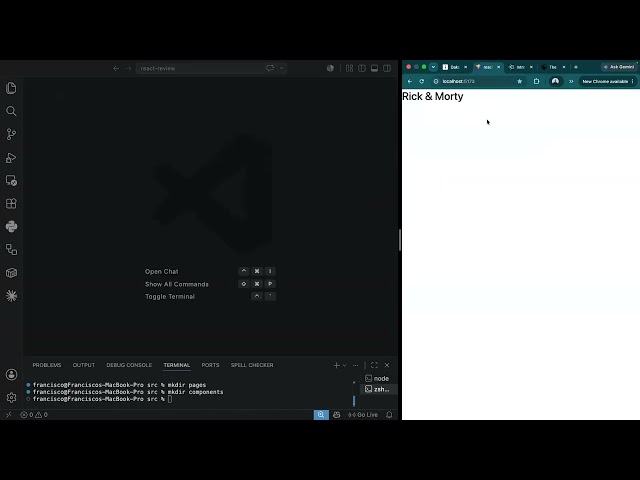The width and height of the screenshot is (640, 480).
Task: Close the active Chrome tab (second tab)
Action: pyautogui.click(x=498, y=67)
